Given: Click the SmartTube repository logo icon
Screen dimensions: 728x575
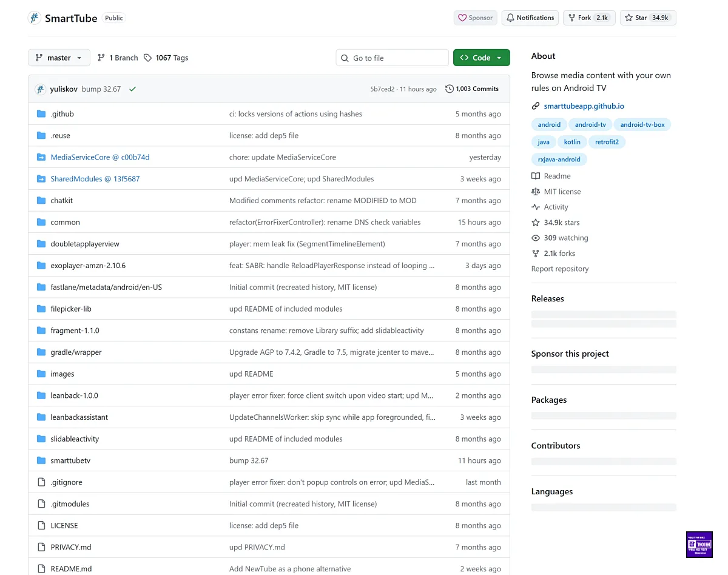Looking at the screenshot, I should point(35,18).
